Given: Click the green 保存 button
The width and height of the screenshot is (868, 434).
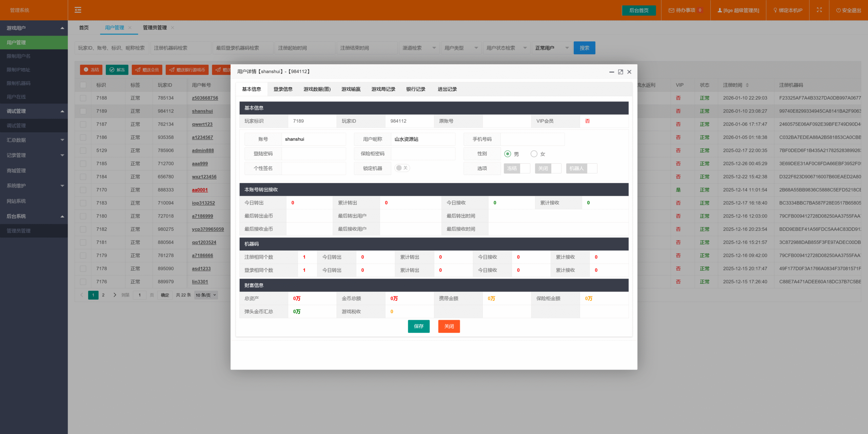Looking at the screenshot, I should pyautogui.click(x=418, y=326).
